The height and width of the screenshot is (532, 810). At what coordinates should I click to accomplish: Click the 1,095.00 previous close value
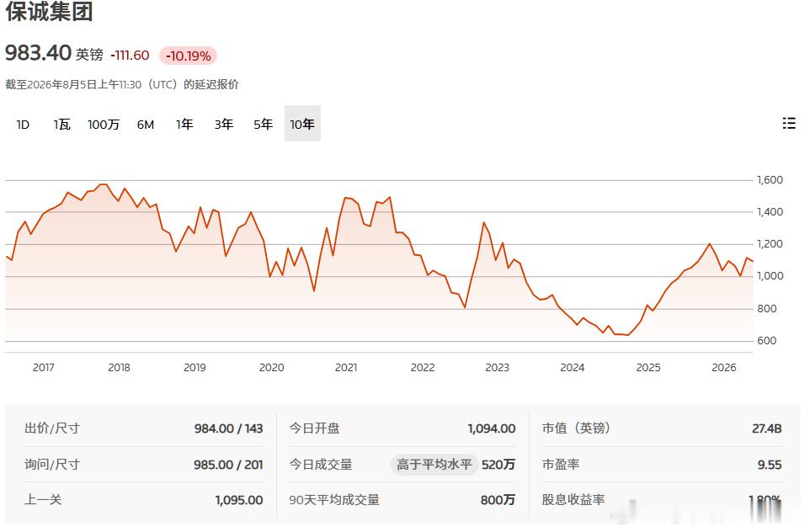tap(239, 500)
